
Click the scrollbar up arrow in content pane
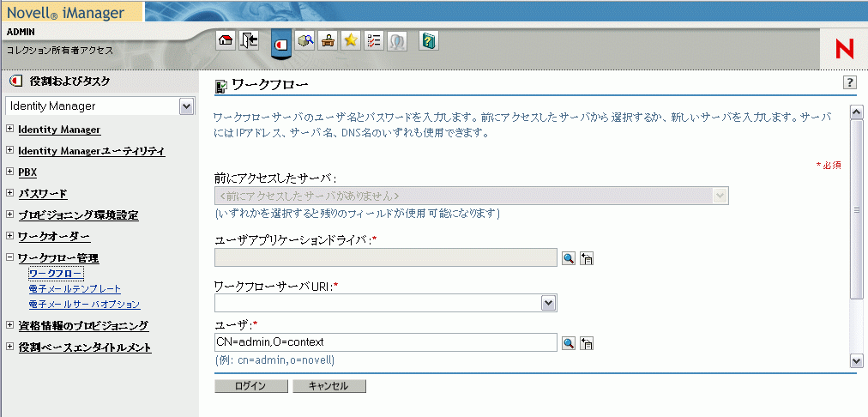[856, 112]
